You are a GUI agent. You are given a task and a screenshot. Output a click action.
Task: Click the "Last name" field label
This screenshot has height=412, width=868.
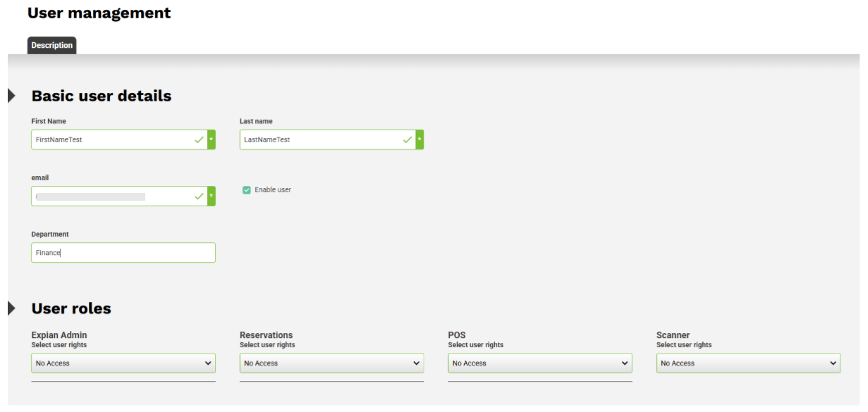(256, 121)
